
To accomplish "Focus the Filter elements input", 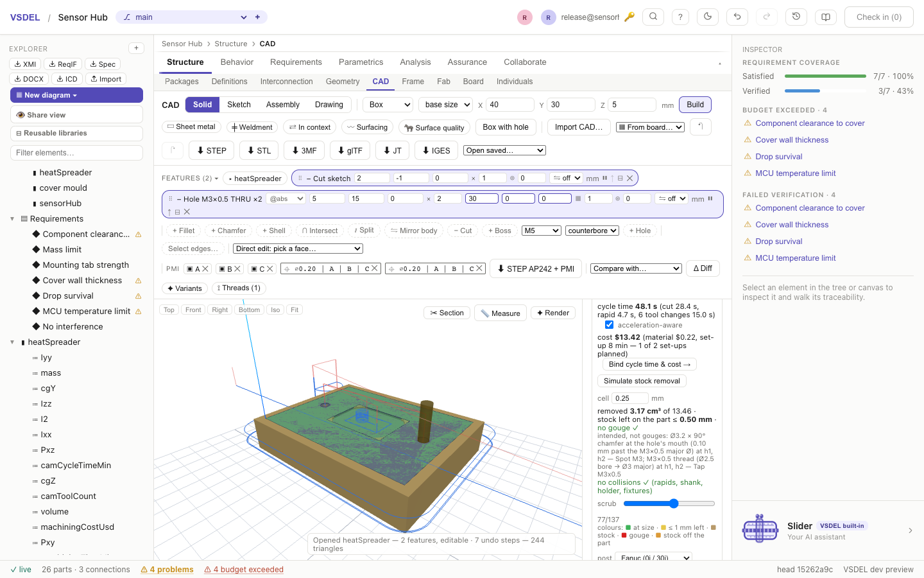I will (x=76, y=153).
